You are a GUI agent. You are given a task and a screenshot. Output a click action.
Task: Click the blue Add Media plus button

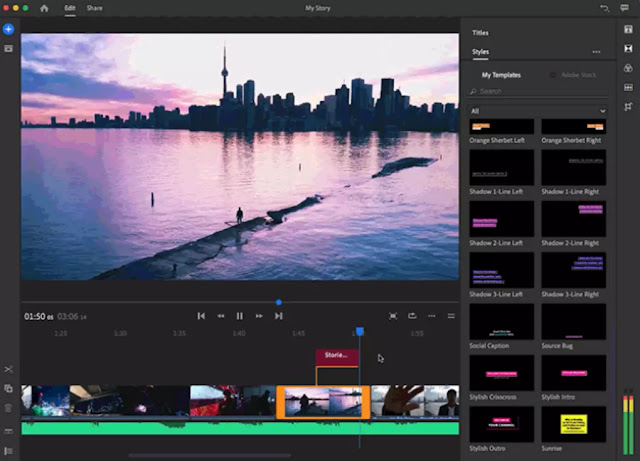point(9,29)
